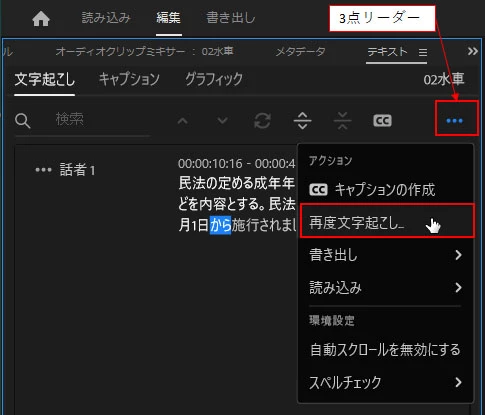Image resolution: width=485 pixels, height=415 pixels.
Task: Open the blue three-dot options menu
Action: (x=455, y=121)
